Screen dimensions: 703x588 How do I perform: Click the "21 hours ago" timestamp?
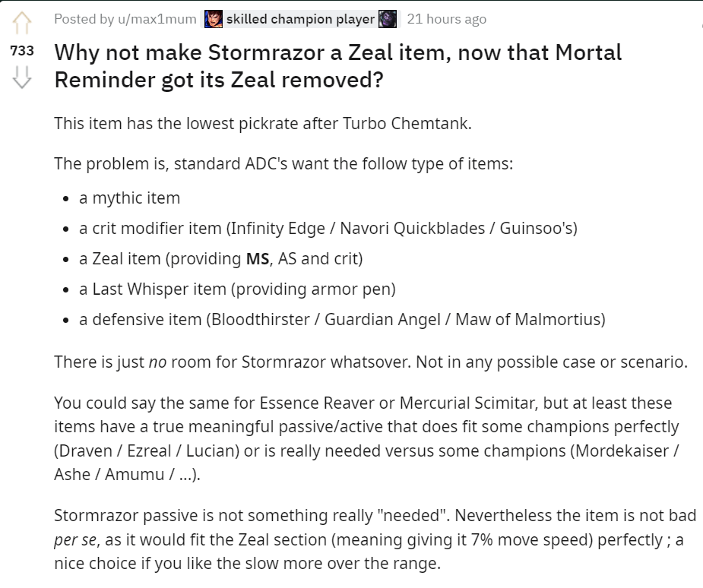pos(446,19)
